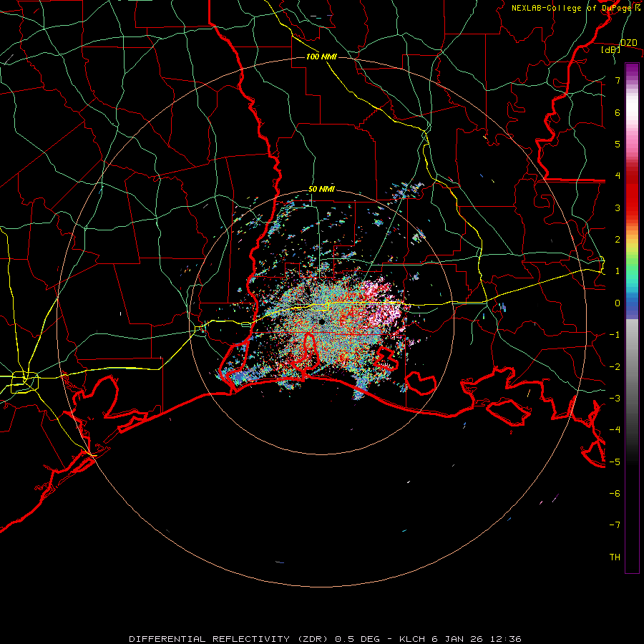Click the pink-white high ZDR echo cluster
This screenshot has width=644, height=644.
pos(384,304)
